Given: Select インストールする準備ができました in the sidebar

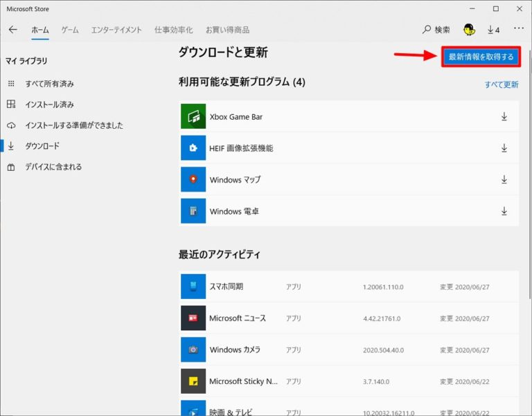Looking at the screenshot, I should pos(74,125).
